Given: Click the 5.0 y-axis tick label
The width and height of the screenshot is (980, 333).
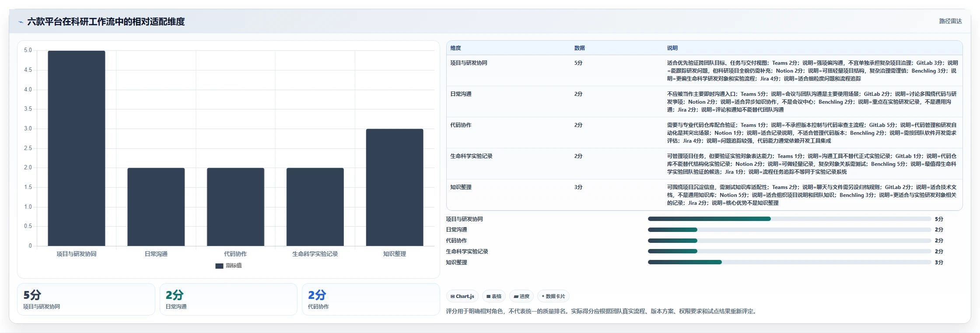Looking at the screenshot, I should [x=28, y=50].
